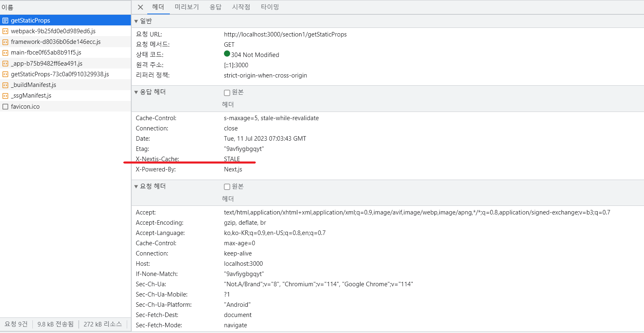Click script icon of webpack-9b25fd0e0d989ed6.js
644x333 pixels.
click(x=5, y=31)
